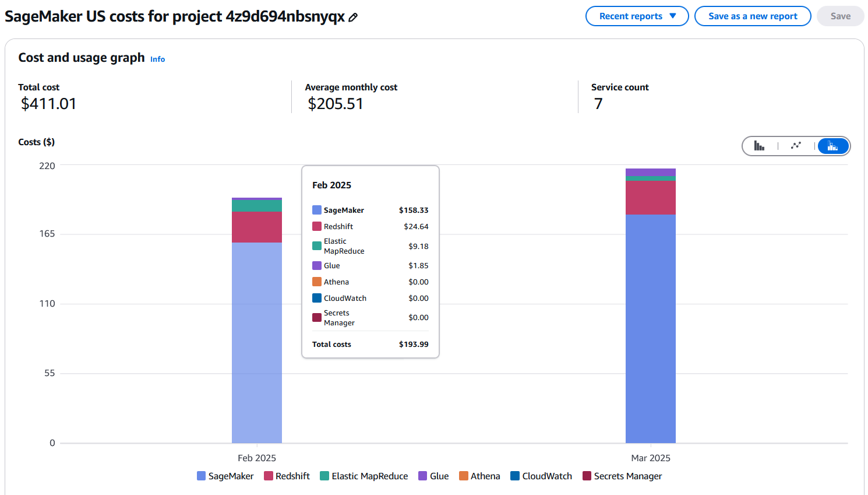Click the grayed-out Save button
The height and width of the screenshot is (495, 868).
840,16
